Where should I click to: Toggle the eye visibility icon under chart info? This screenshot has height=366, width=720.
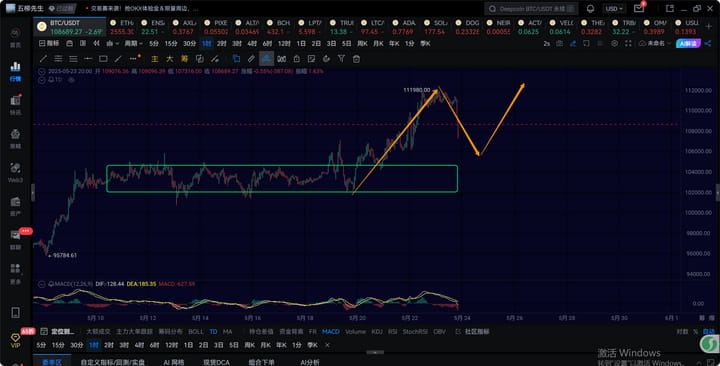pos(71,80)
